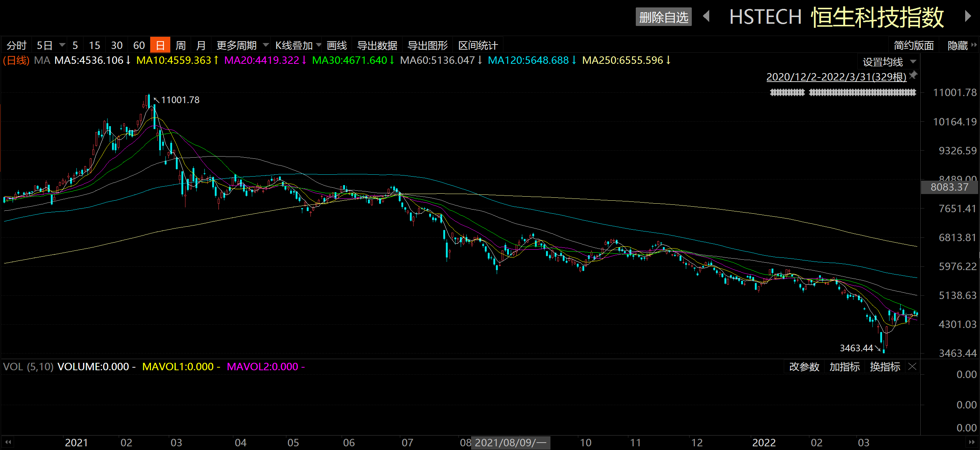Open the 设置均线 dropdown
This screenshot has width=980, height=450.
point(889,62)
